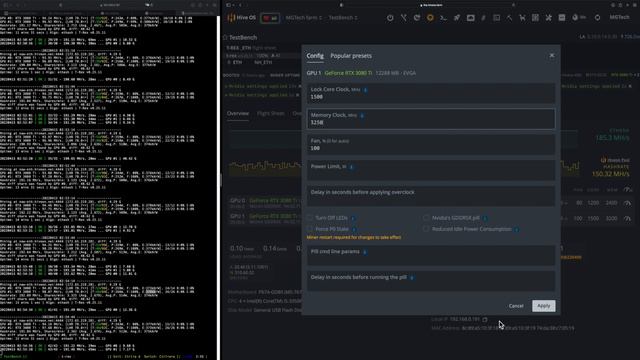This screenshot has height=360, width=640.
Task: Click the Memory Clock input field
Action: pyautogui.click(x=431, y=119)
